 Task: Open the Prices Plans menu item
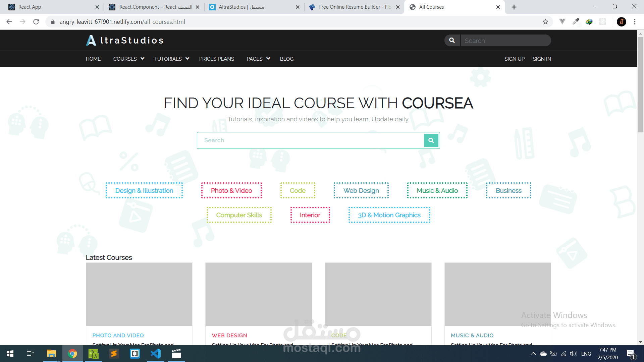coord(216,59)
